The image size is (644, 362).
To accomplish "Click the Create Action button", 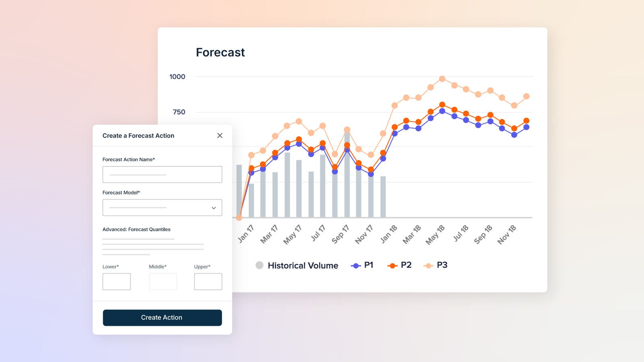I will tap(162, 317).
